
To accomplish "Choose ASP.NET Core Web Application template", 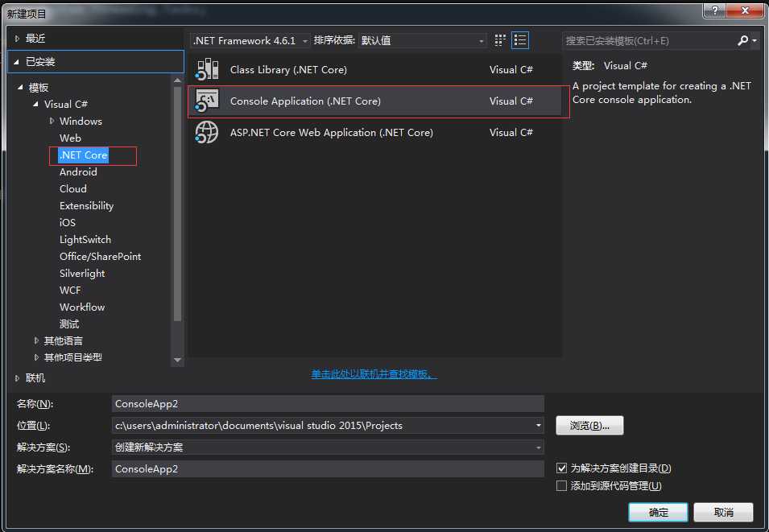I will coord(374,132).
